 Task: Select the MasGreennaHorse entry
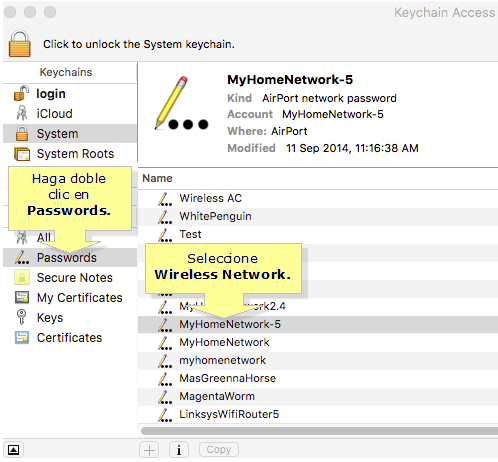click(x=318, y=378)
